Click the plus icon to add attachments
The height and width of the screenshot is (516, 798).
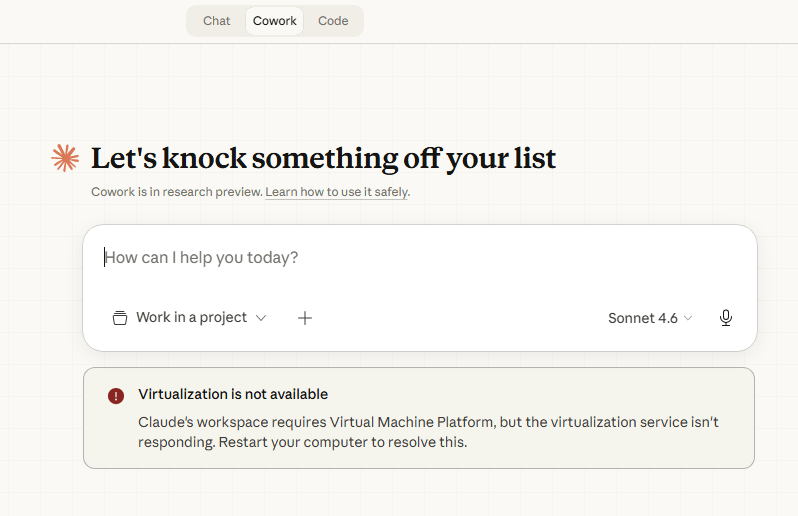coord(305,318)
